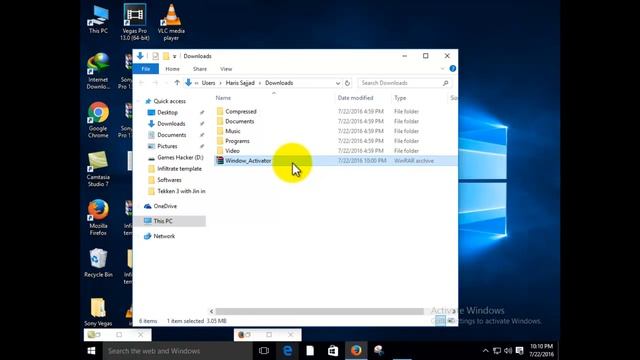Click Users in the address path
The height and width of the screenshot is (360, 640).
(x=208, y=83)
